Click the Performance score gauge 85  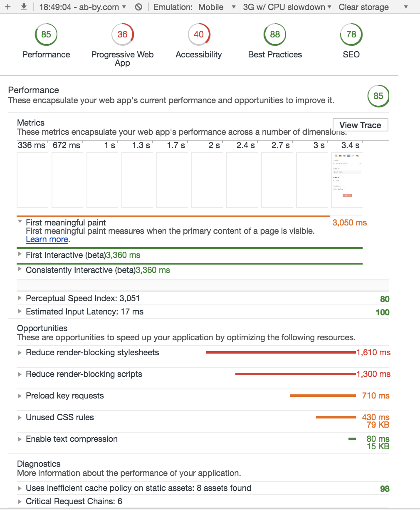[46, 35]
